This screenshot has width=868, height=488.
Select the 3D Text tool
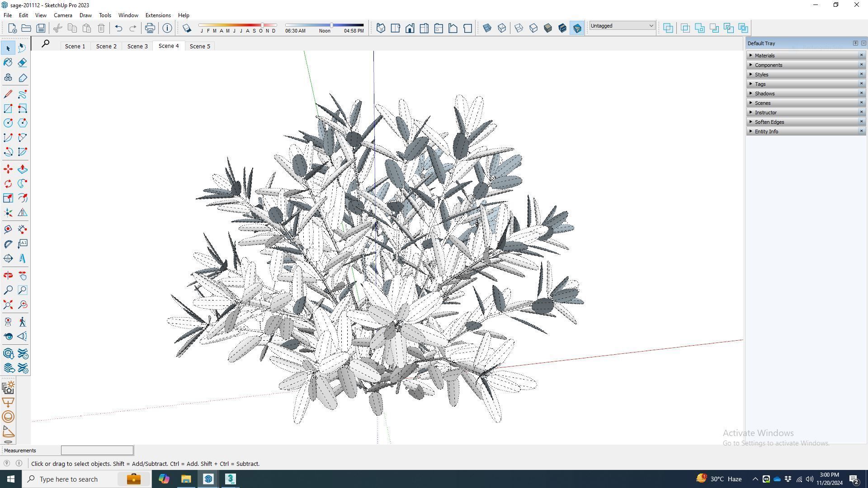(x=23, y=258)
